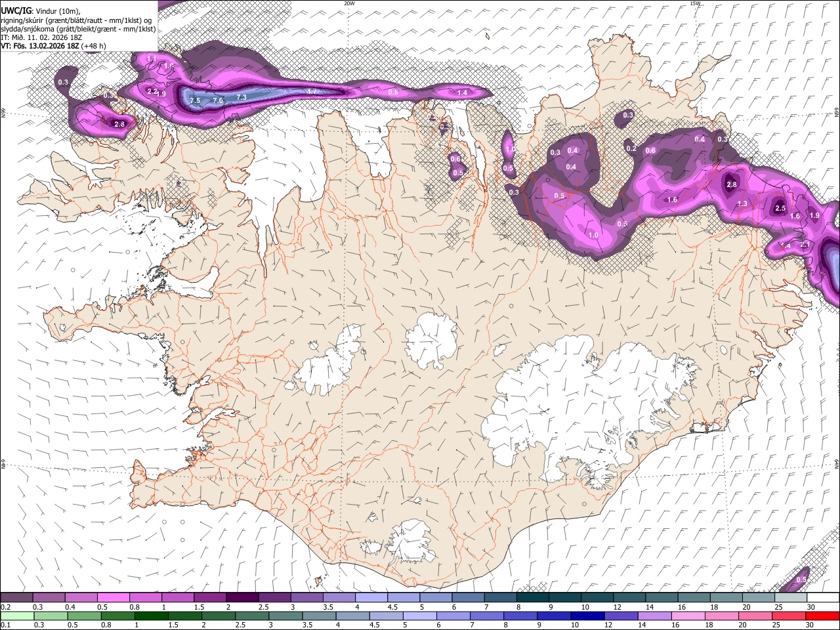Image resolution: width=840 pixels, height=630 pixels.
Task: Select the bright red swatch after lower 30
Action: point(823,616)
